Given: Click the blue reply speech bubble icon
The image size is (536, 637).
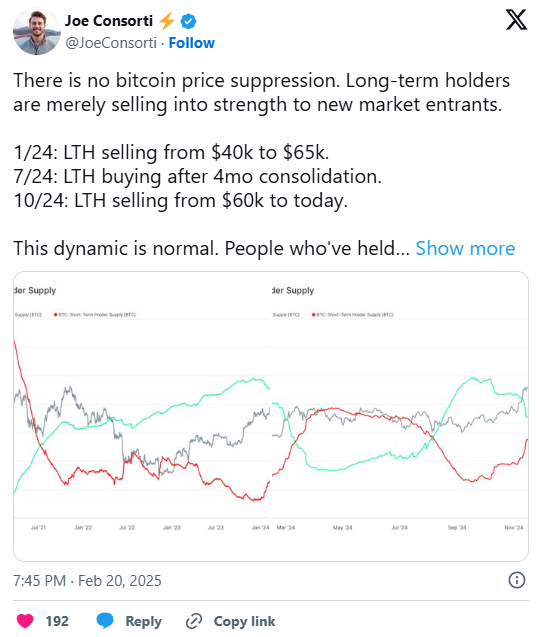Looking at the screenshot, I should coord(105,621).
